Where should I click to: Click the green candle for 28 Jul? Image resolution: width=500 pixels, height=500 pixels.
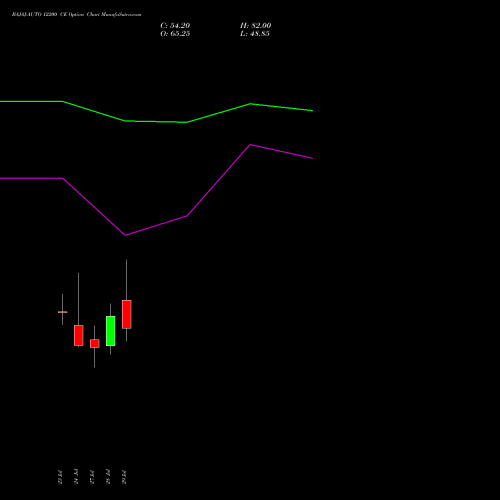[x=111, y=331]
